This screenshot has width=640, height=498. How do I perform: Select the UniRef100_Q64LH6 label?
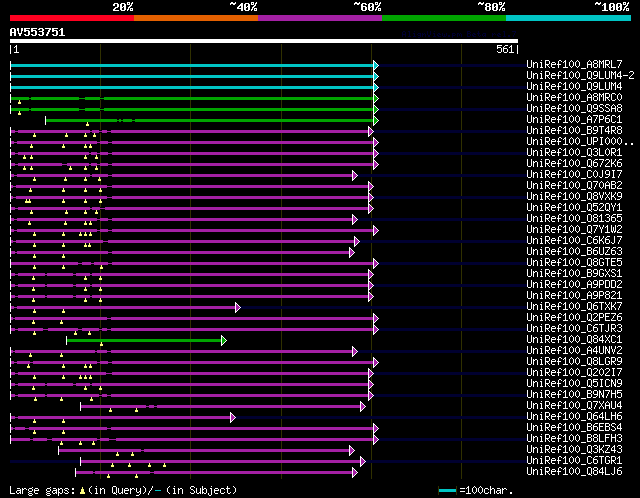tap(574, 417)
